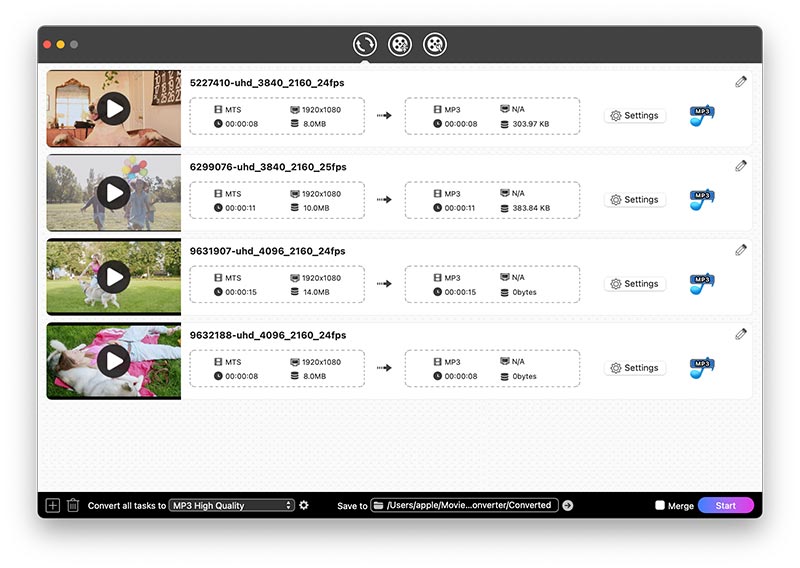Edit the 5227410-uhd file with pencil icon
This screenshot has height=568, width=800.
click(741, 82)
